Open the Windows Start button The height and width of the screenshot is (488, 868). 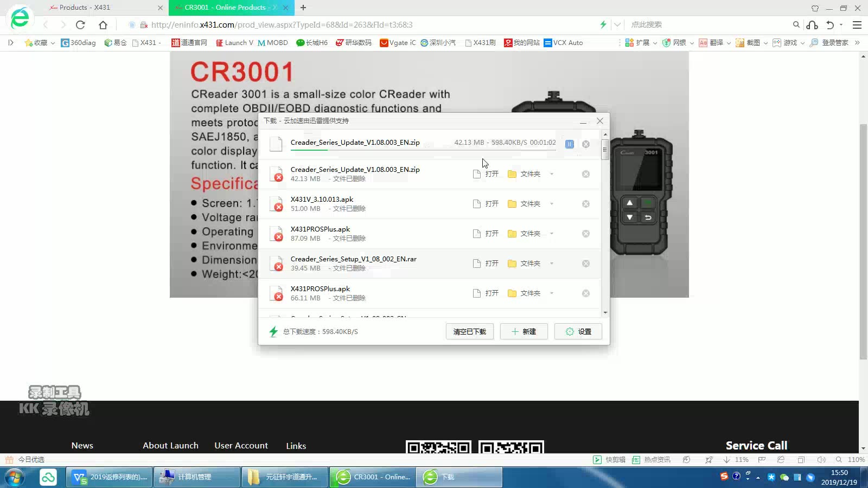(x=15, y=477)
